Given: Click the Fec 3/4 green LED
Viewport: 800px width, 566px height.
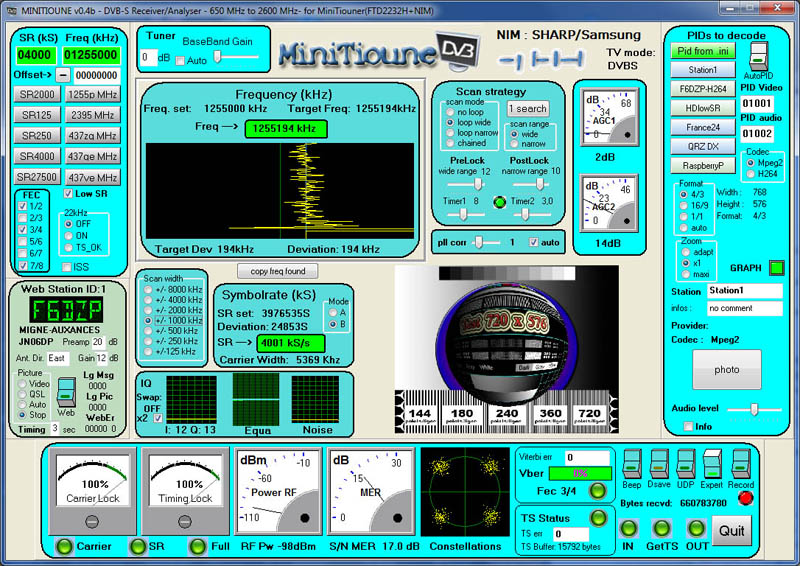Looking at the screenshot, I should click(597, 491).
